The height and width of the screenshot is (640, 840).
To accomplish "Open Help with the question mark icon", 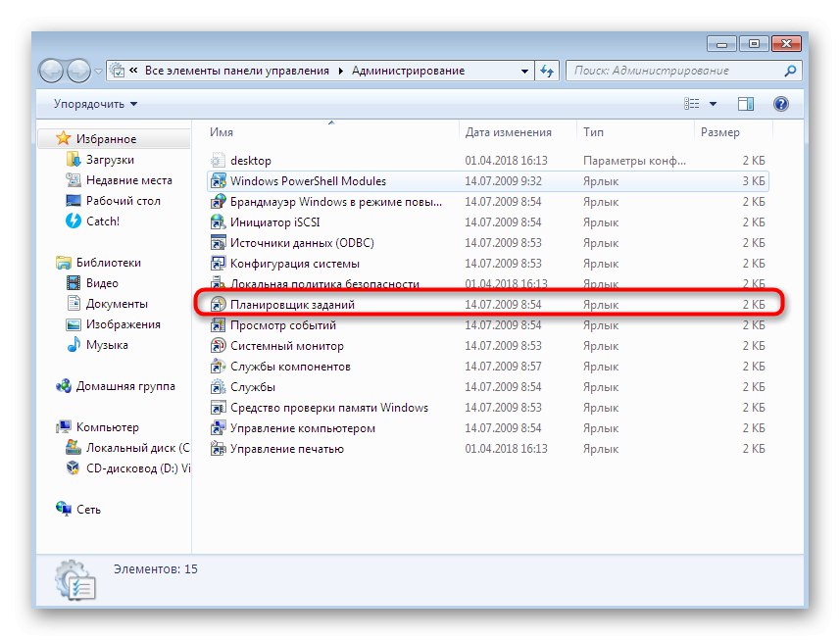I will pos(781,104).
